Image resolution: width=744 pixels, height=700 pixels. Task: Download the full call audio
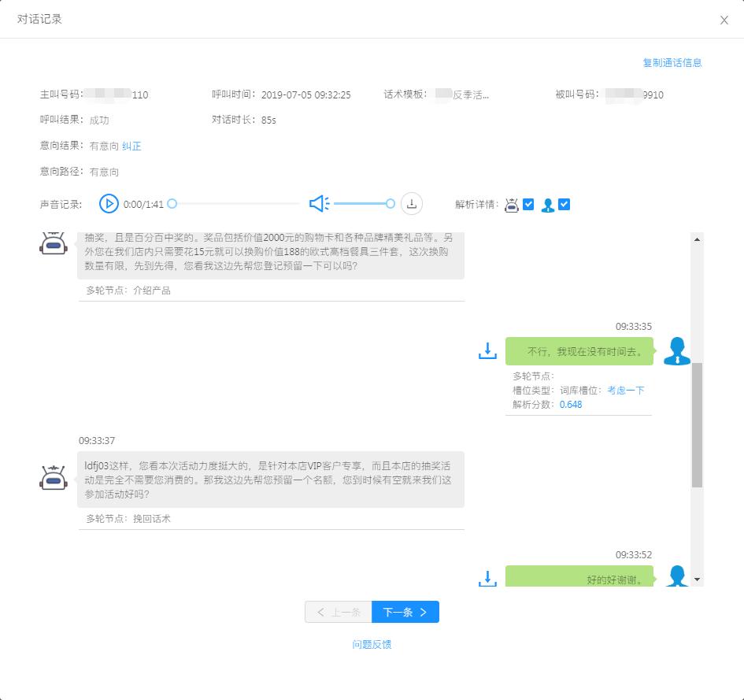[x=411, y=203]
